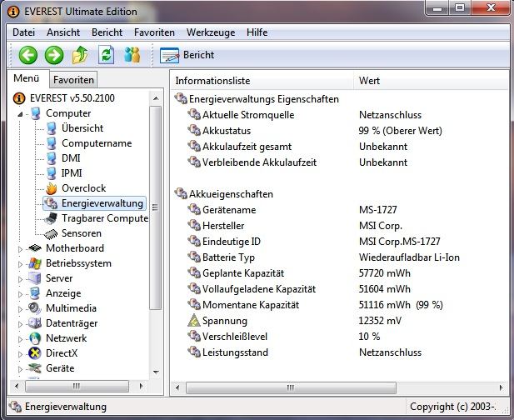This screenshot has height=420, width=514.
Task: Click the EVEREST v5.50.2100 root icon
Action: [19, 98]
